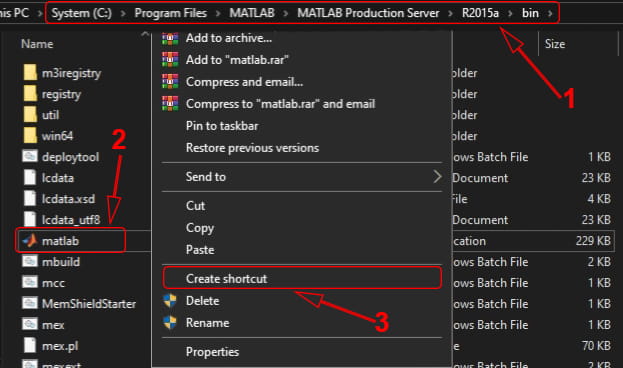Click the lcdata.xsd file icon
Screen dimensions: 623x368
point(30,199)
